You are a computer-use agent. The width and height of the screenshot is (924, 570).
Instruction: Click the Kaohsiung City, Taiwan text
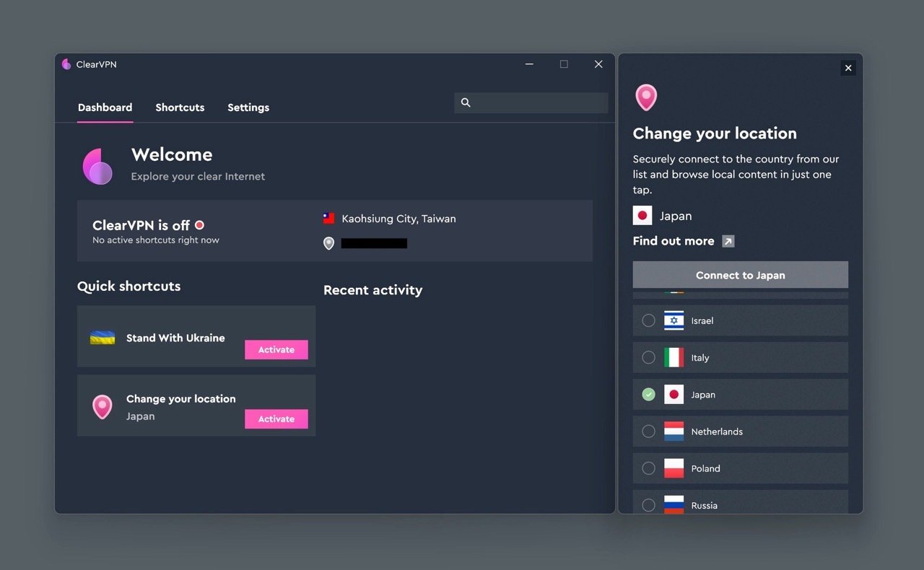click(x=398, y=219)
